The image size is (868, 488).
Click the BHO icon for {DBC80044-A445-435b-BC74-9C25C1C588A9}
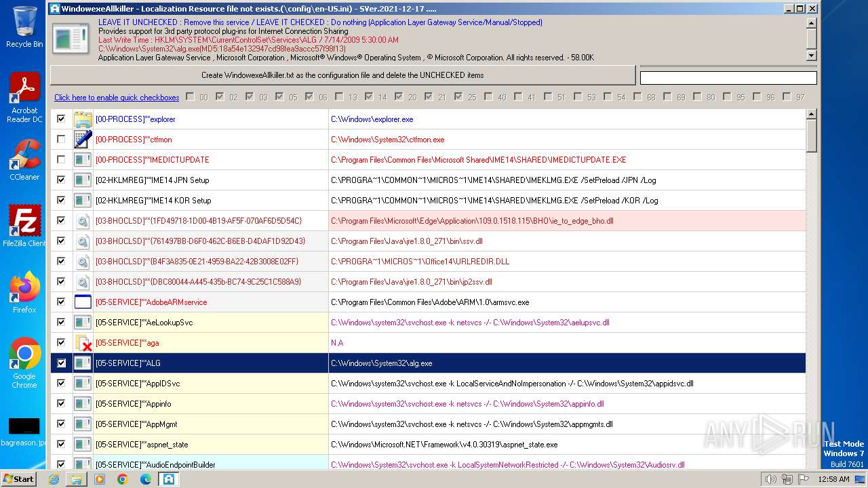(83, 282)
